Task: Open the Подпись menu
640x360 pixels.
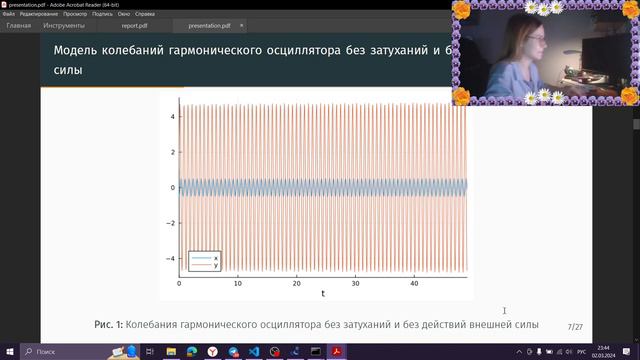Action: pos(102,14)
